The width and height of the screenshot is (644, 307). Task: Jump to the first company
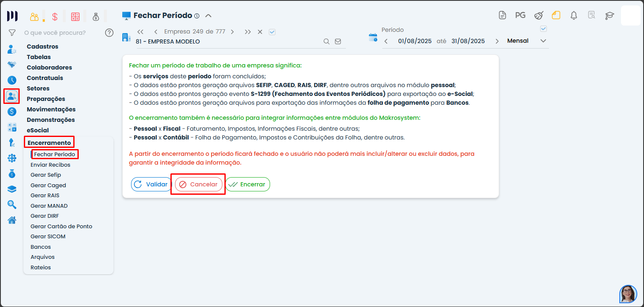tap(140, 32)
